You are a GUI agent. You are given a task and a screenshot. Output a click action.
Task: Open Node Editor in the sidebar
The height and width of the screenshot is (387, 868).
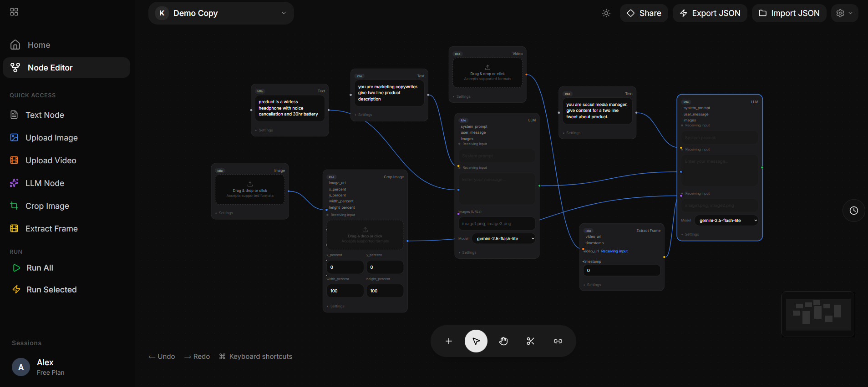click(50, 68)
